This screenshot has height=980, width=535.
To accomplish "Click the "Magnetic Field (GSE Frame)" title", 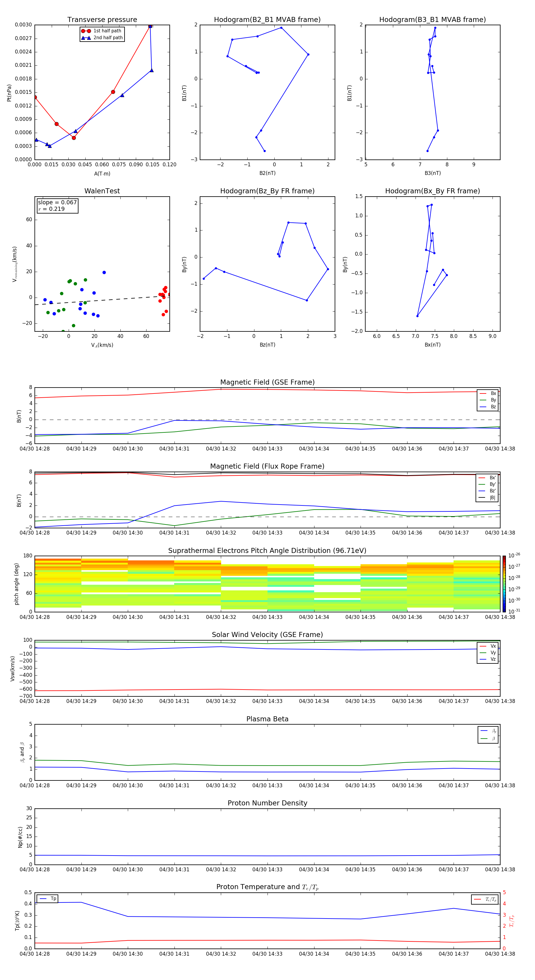I will click(x=267, y=382).
